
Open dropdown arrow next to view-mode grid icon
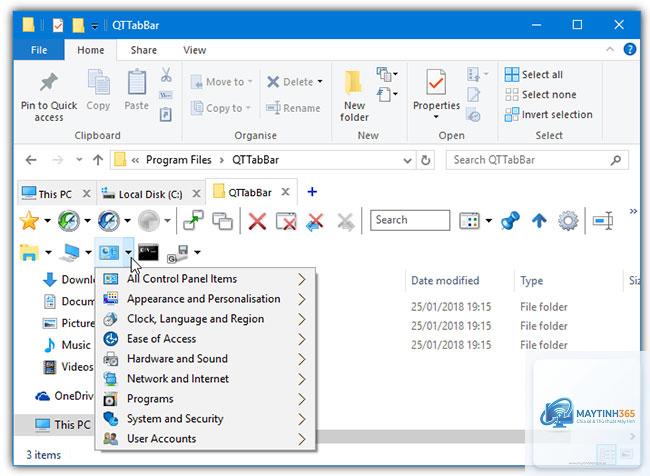[488, 221]
